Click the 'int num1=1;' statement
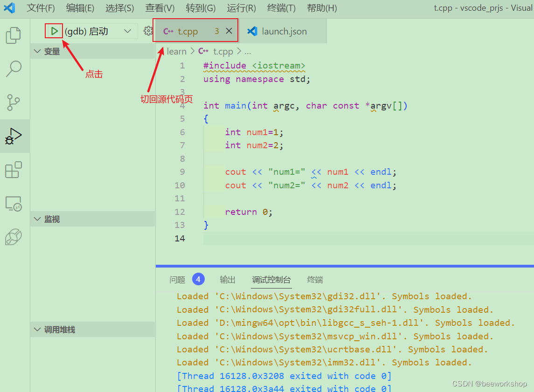This screenshot has width=534, height=392. pyautogui.click(x=254, y=132)
